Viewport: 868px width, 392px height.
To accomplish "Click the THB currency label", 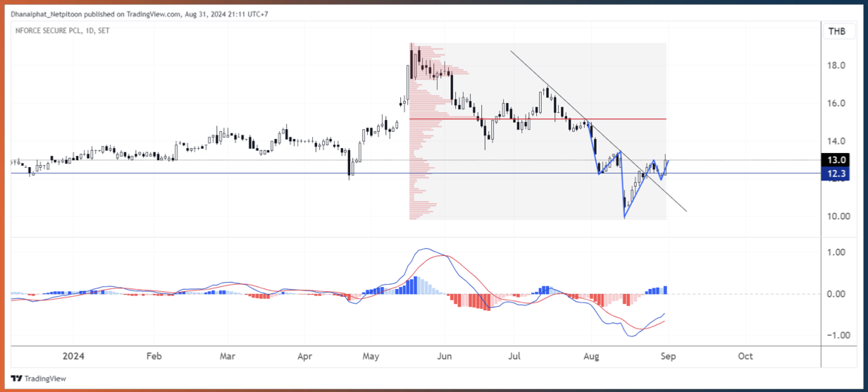I will [x=837, y=31].
